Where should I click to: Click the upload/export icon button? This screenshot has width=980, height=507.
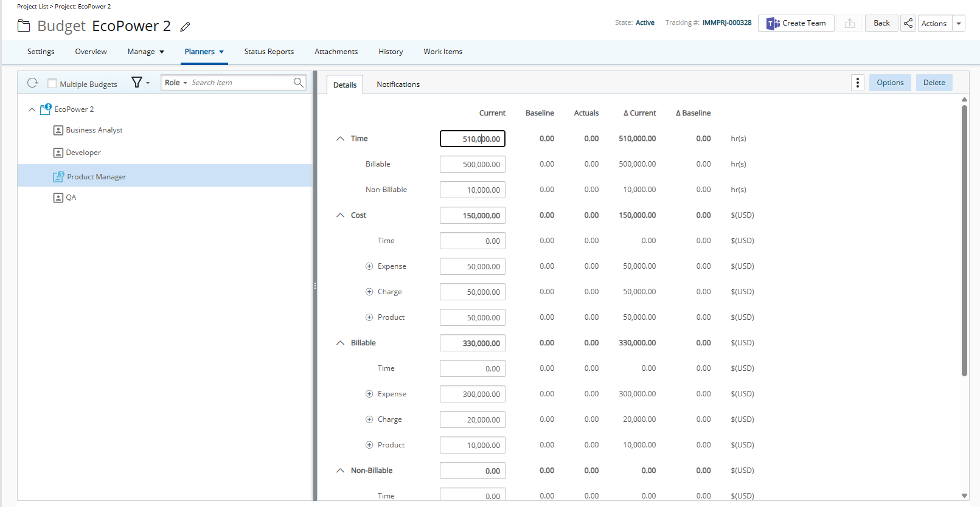(850, 23)
